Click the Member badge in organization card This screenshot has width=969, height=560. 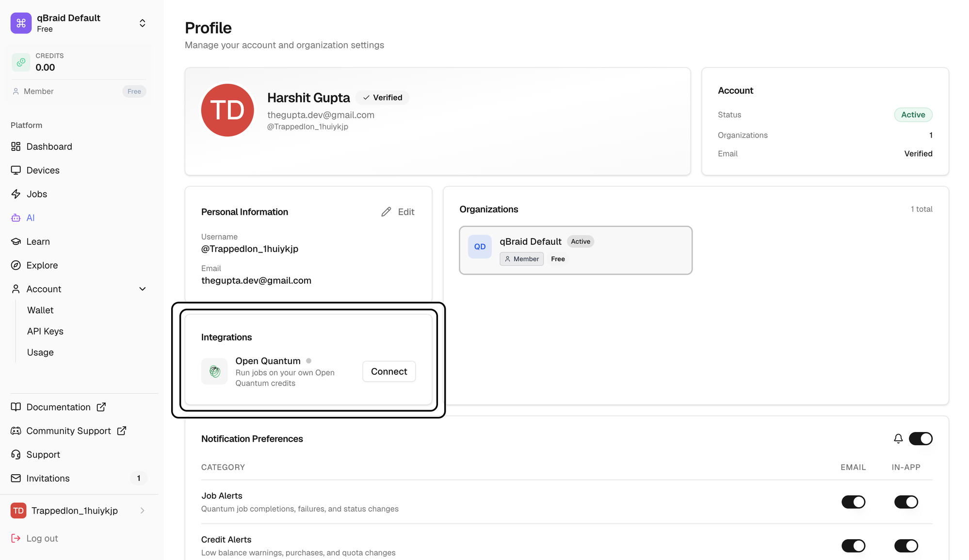(x=522, y=259)
